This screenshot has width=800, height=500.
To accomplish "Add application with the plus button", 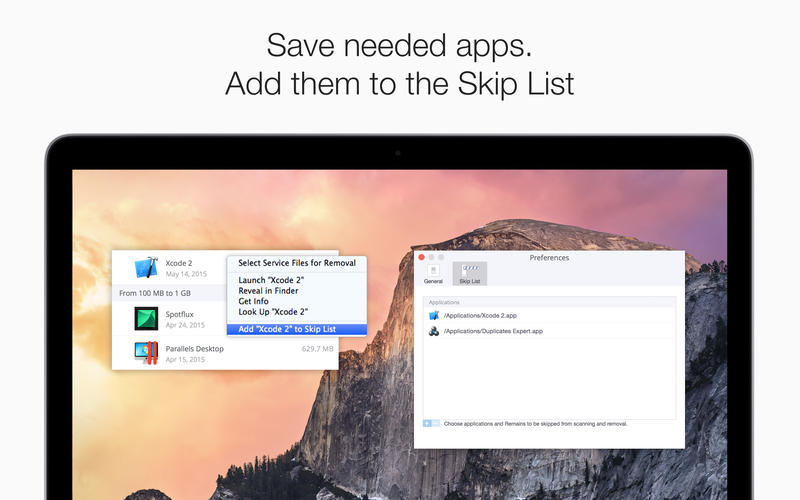I will (427, 423).
